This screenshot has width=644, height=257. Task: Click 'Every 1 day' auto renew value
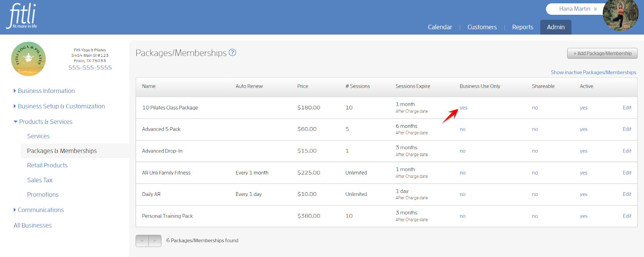click(x=249, y=194)
